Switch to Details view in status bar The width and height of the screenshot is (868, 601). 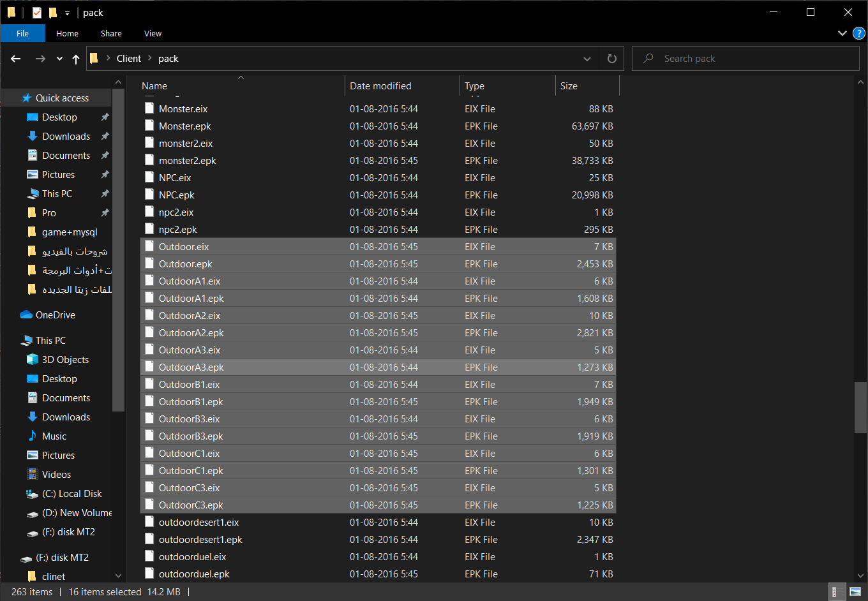835,592
